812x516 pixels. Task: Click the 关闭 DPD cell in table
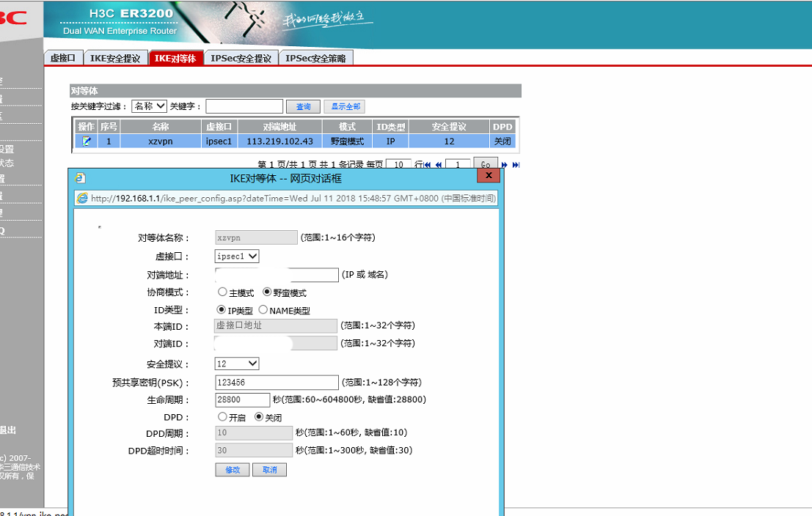502,141
